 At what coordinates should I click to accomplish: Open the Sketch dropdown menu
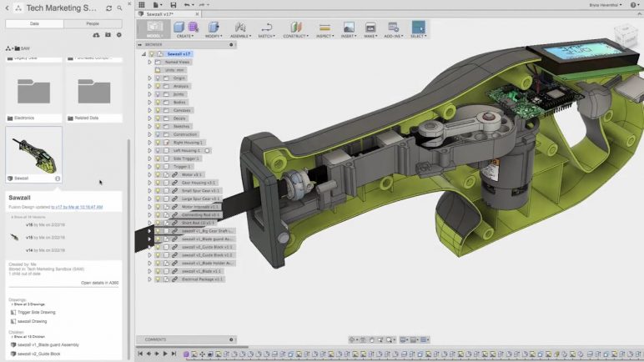point(267,36)
